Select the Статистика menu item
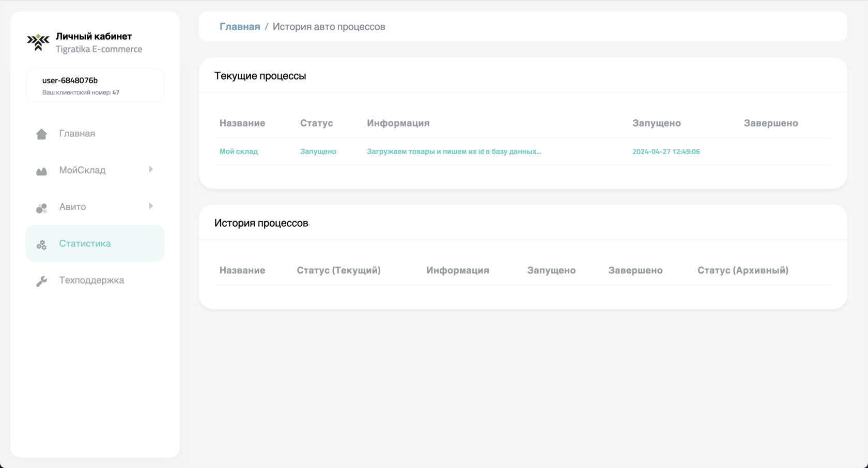Image resolution: width=868 pixels, height=468 pixels. pyautogui.click(x=95, y=243)
